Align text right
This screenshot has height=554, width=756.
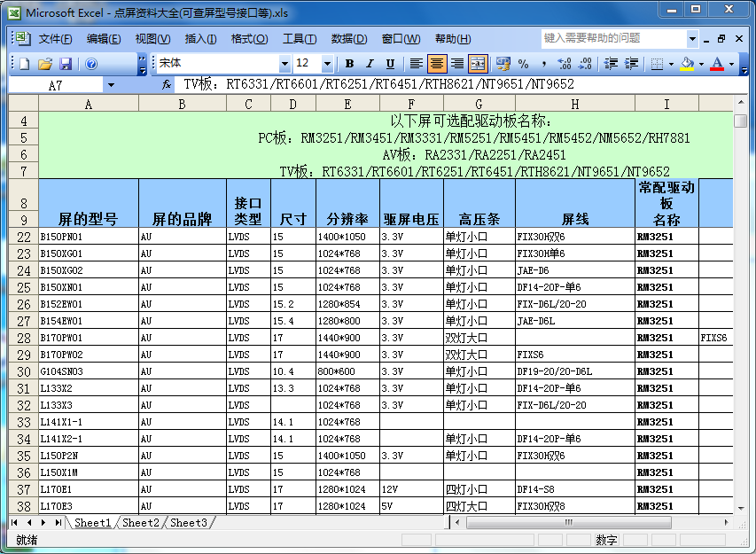coord(457,64)
